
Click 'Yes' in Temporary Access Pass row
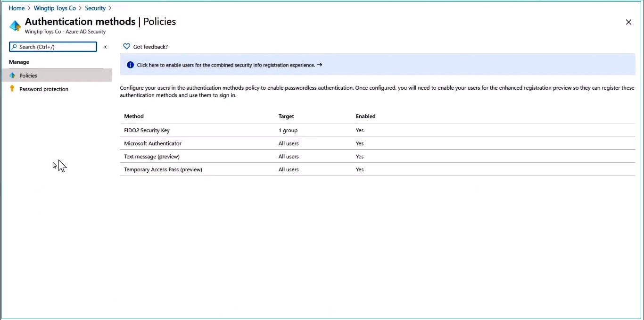[x=360, y=169]
